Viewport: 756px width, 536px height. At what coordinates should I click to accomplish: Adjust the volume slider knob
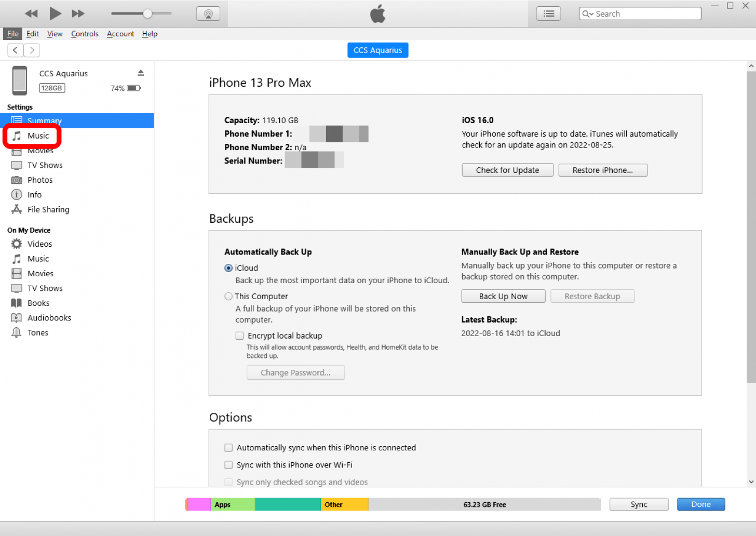(x=148, y=14)
